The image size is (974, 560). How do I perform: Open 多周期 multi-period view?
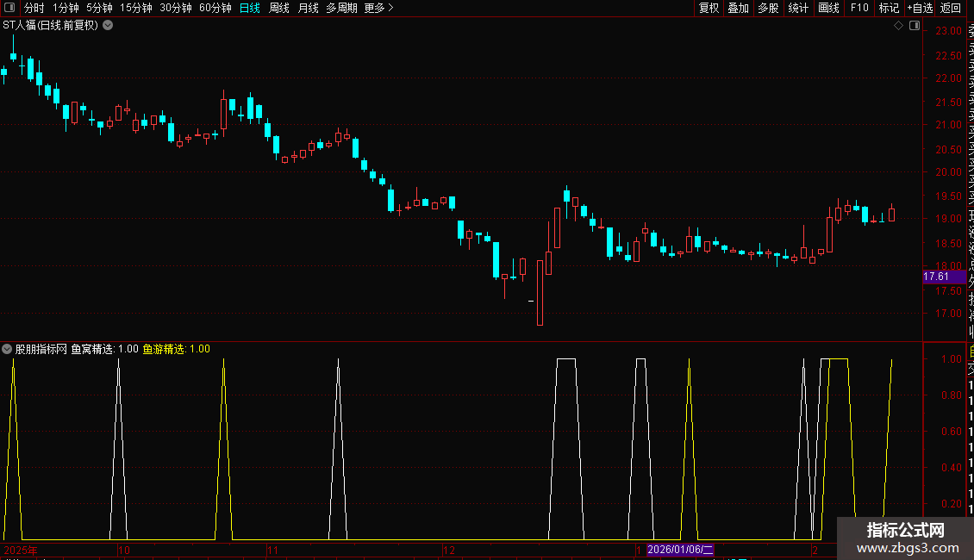pyautogui.click(x=341, y=8)
